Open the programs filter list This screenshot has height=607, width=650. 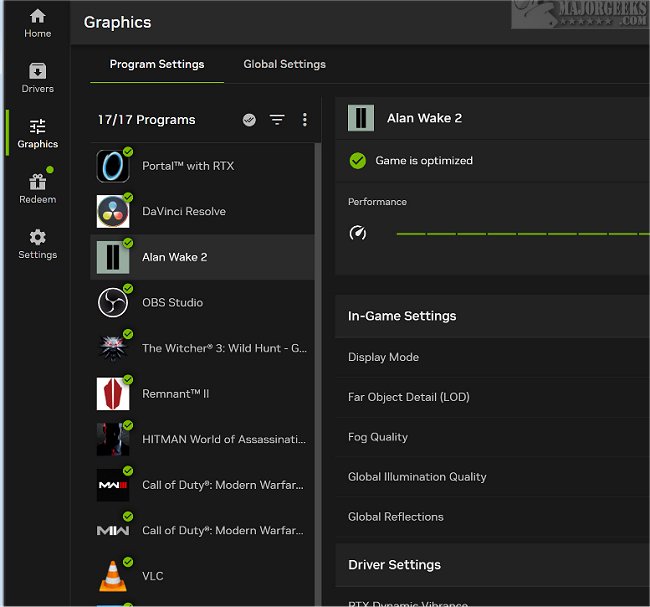coord(277,120)
